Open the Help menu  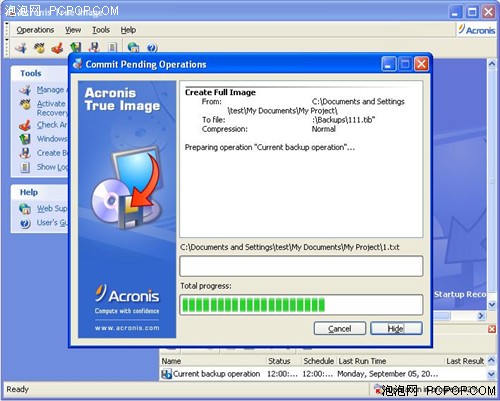[x=128, y=30]
